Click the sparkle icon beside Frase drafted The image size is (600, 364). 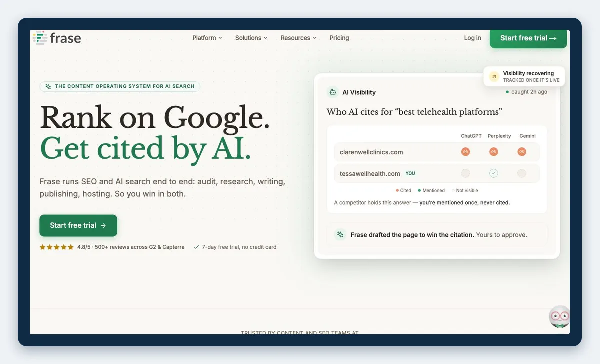(x=340, y=234)
